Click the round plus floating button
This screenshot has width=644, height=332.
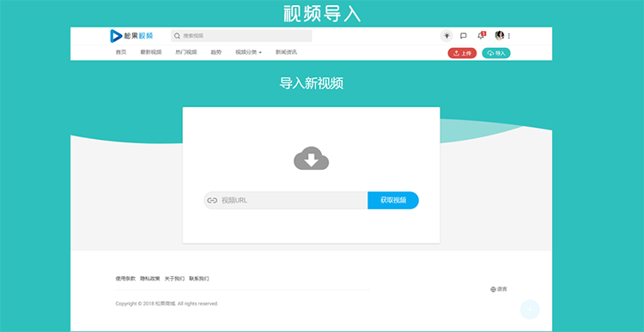[x=530, y=310]
